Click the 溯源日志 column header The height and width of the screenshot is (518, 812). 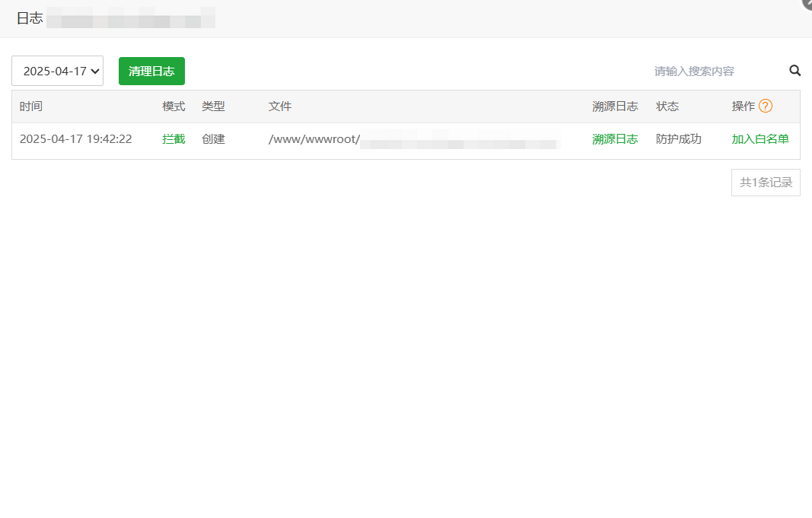[615, 106]
